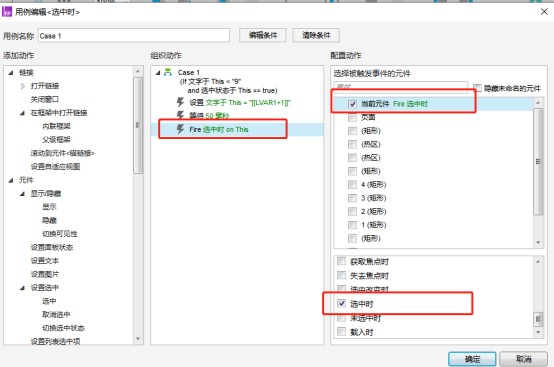The width and height of the screenshot is (554, 367).
Task: Select the 设置面板状态 action
Action: coord(52,247)
